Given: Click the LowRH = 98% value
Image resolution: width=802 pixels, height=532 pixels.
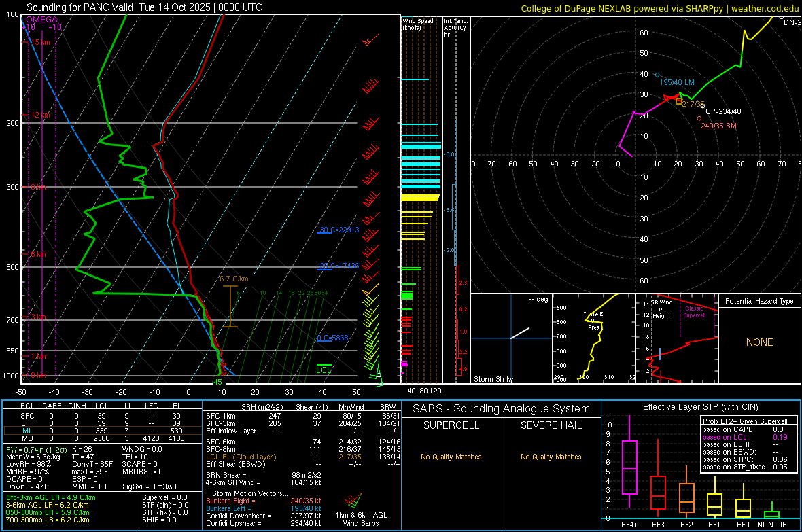Looking at the screenshot, I should [x=29, y=464].
